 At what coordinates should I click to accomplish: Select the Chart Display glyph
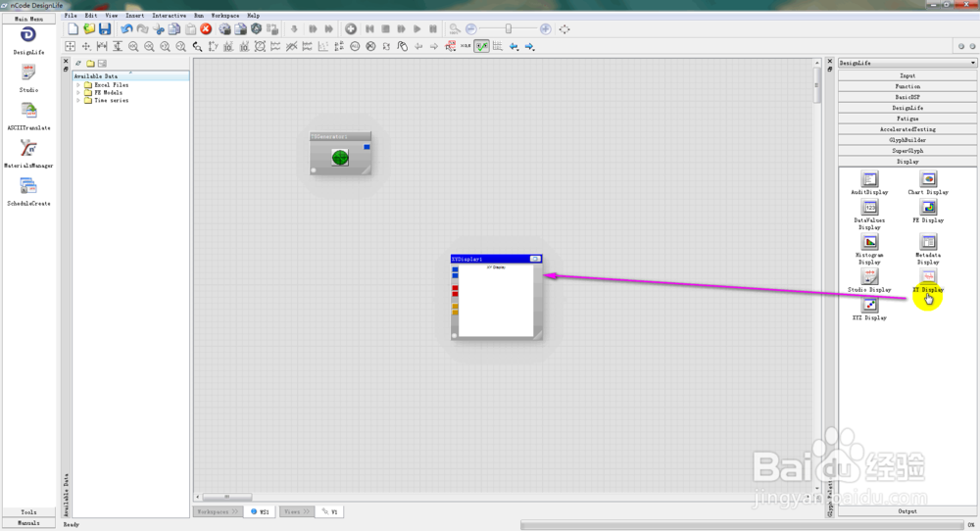[928, 183]
